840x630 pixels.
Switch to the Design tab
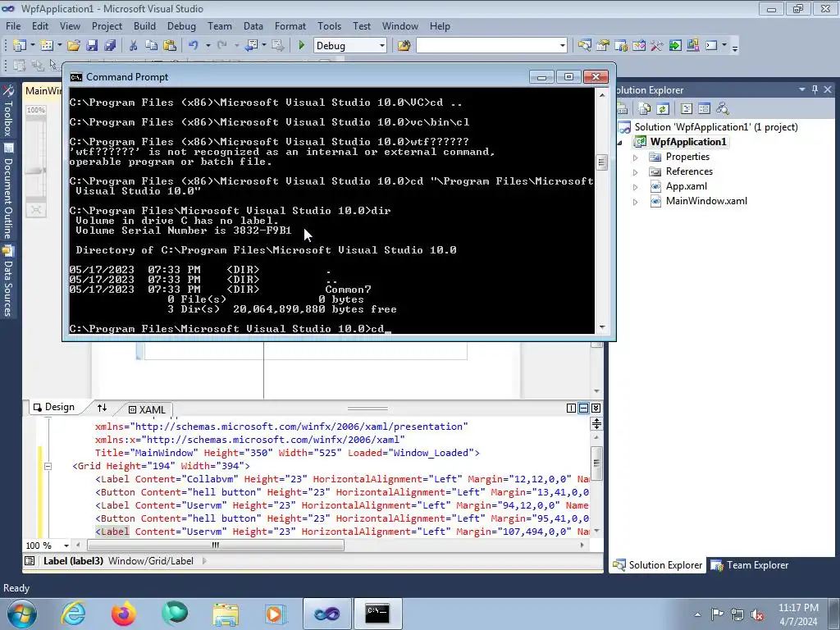click(x=54, y=407)
